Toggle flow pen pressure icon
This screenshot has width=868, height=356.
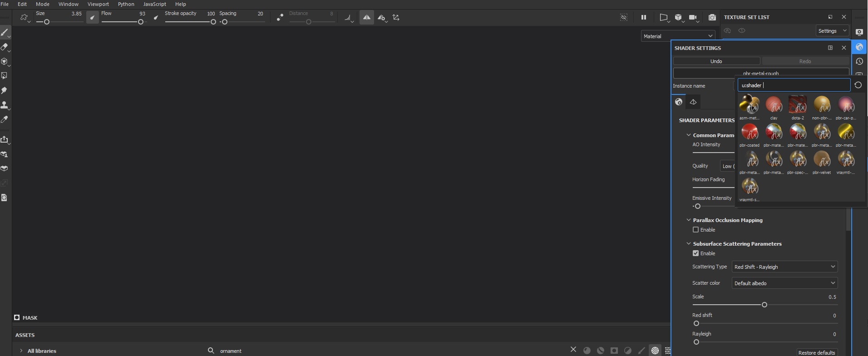coord(156,18)
